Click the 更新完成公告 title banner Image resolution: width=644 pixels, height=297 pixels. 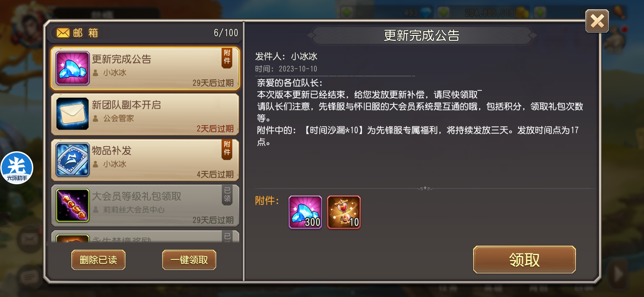pos(422,35)
